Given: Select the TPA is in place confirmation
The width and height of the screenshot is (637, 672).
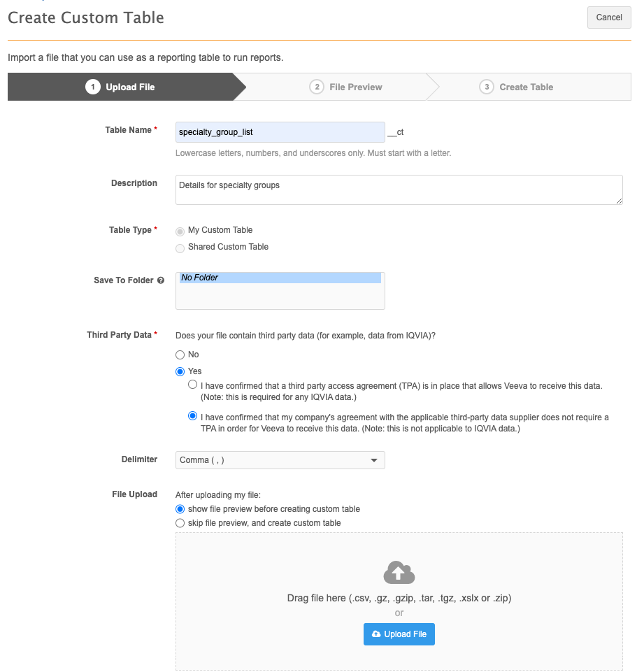Looking at the screenshot, I should pyautogui.click(x=192, y=385).
